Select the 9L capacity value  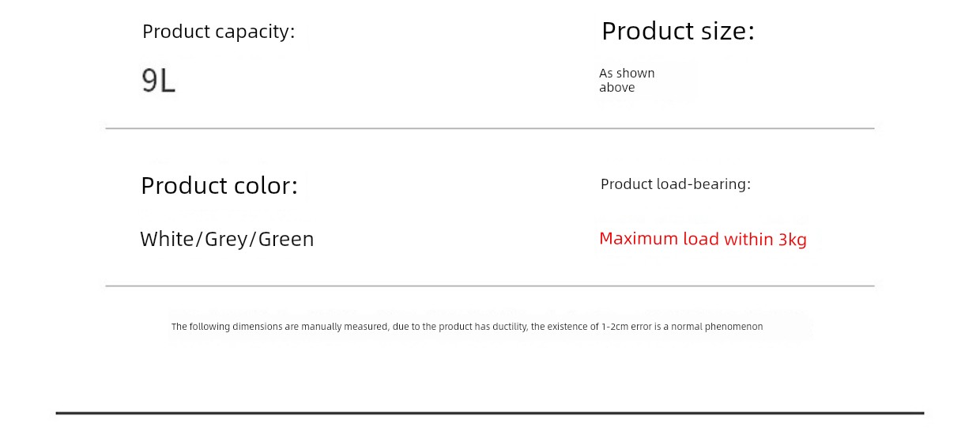click(159, 81)
